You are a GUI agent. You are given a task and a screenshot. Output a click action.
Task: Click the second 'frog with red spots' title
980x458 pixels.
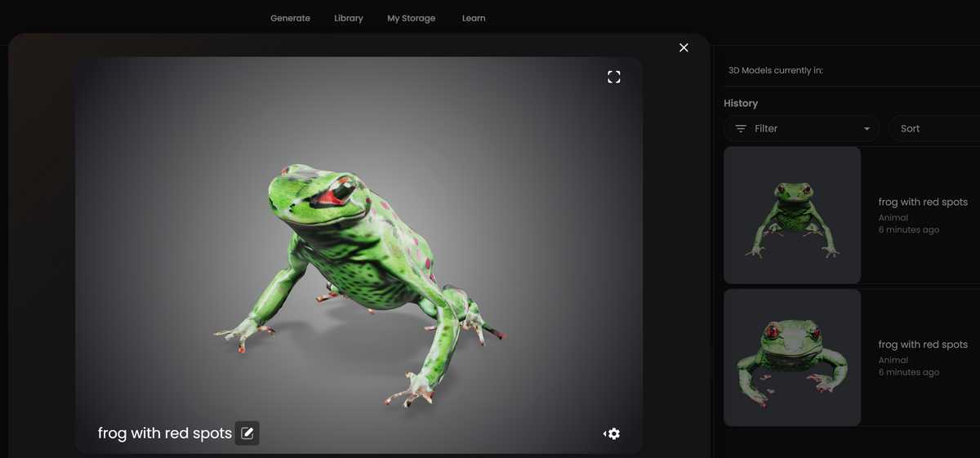923,345
